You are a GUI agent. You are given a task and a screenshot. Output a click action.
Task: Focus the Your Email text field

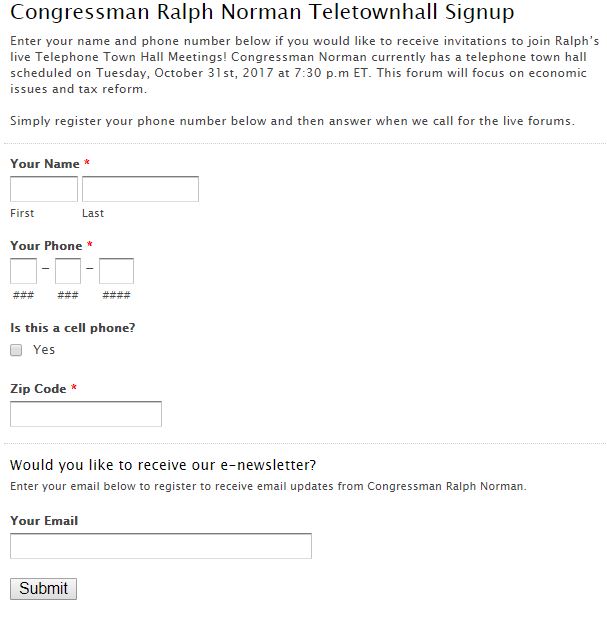coord(161,546)
